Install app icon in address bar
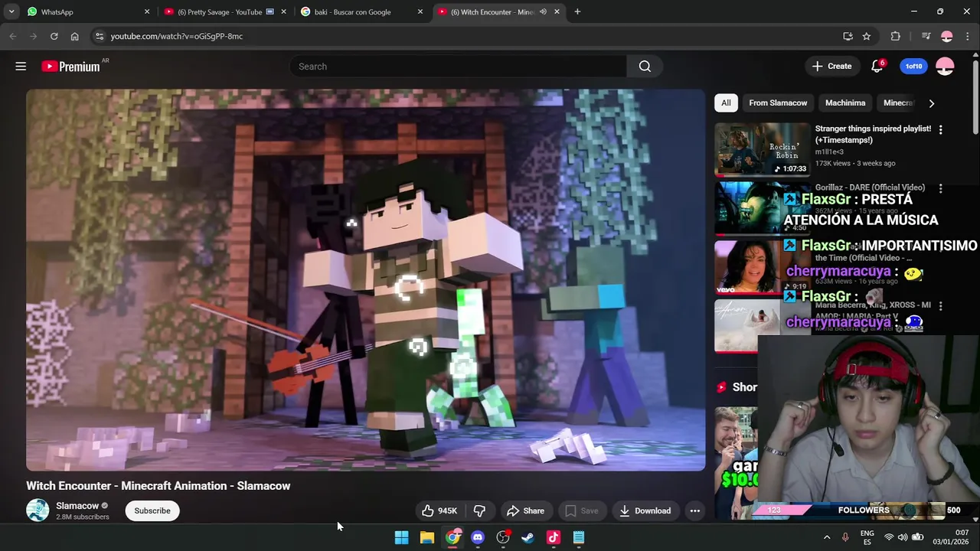The width and height of the screenshot is (980, 551). [x=848, y=36]
